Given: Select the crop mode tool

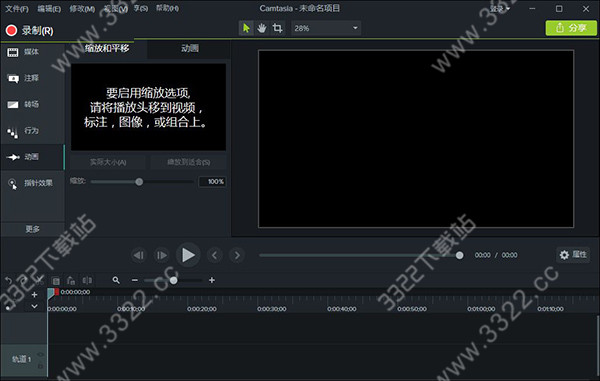Looking at the screenshot, I should [277, 28].
